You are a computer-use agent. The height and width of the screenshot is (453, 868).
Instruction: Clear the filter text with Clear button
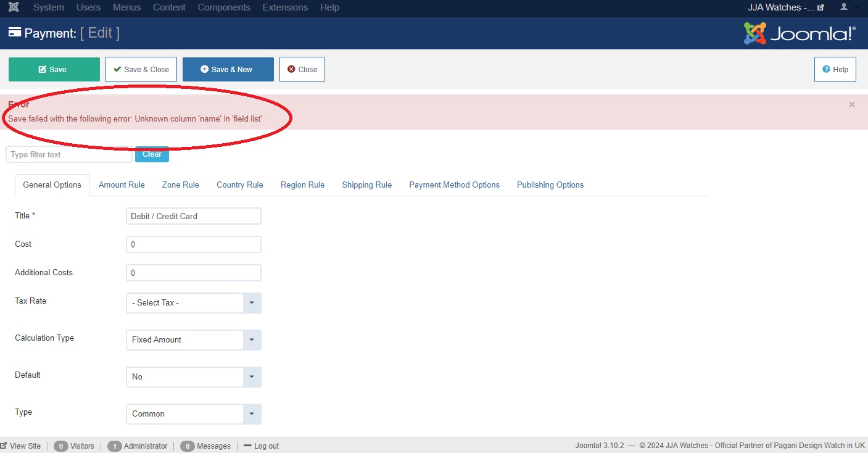(152, 154)
